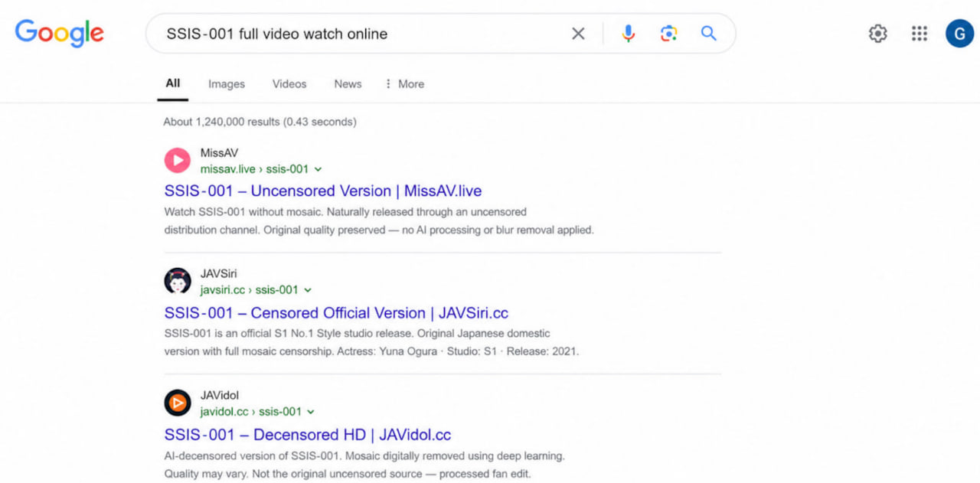Click the snippet line starting "Quality may vary"
This screenshot has width=980, height=483.
tap(348, 473)
